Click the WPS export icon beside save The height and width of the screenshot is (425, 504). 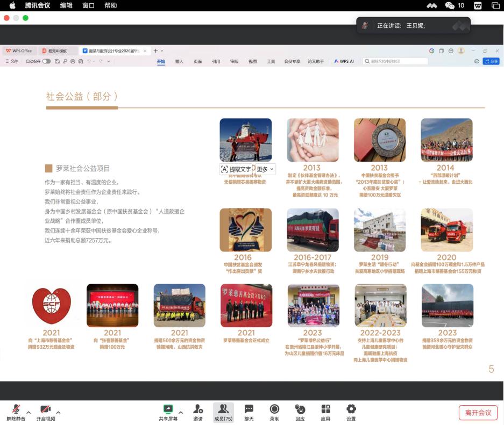tap(65, 61)
